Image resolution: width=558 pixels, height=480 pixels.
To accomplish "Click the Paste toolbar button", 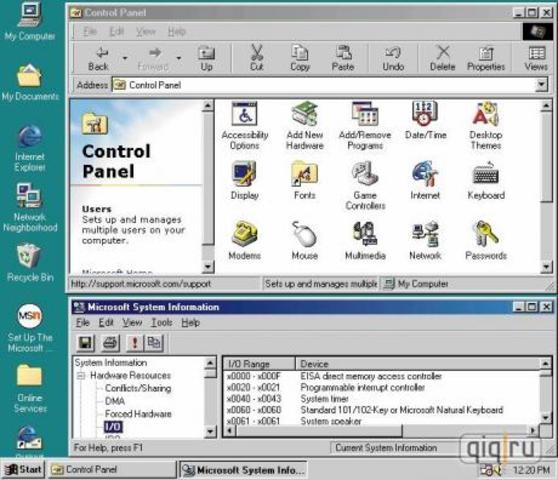I will 343,58.
